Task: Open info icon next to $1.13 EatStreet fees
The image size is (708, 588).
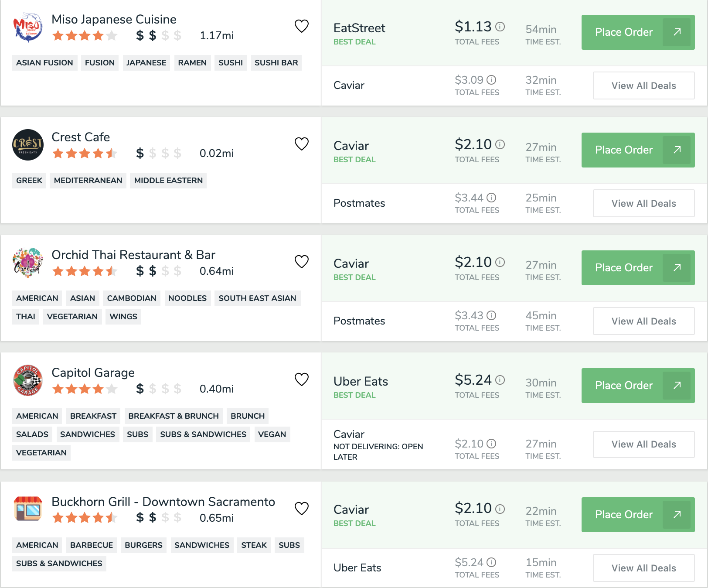Action: (500, 27)
